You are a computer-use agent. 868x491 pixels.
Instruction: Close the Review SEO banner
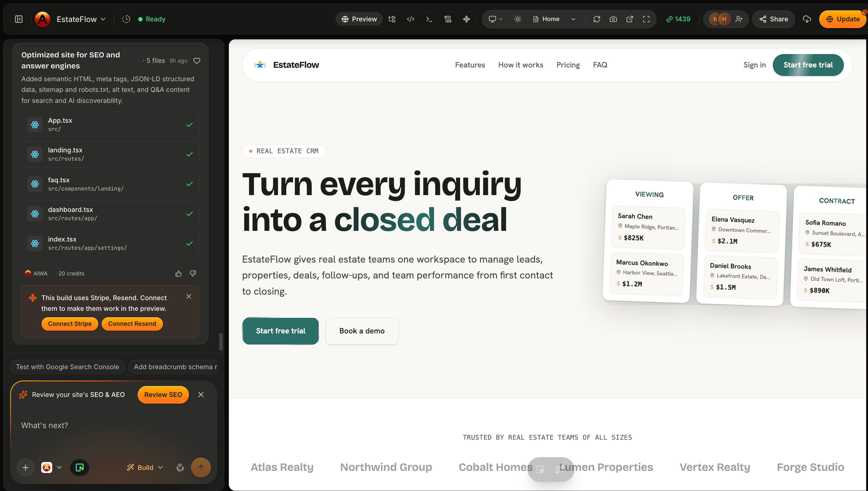click(201, 395)
